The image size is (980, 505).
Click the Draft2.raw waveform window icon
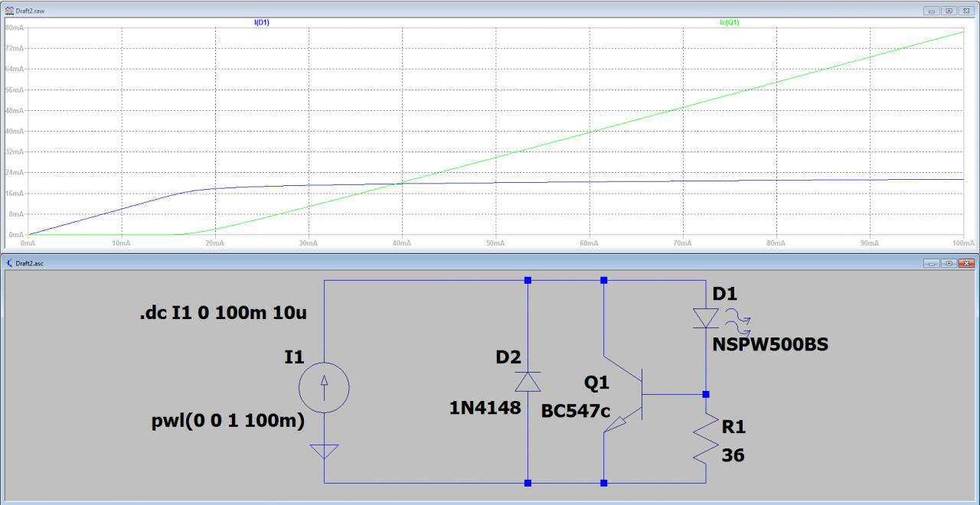8,11
